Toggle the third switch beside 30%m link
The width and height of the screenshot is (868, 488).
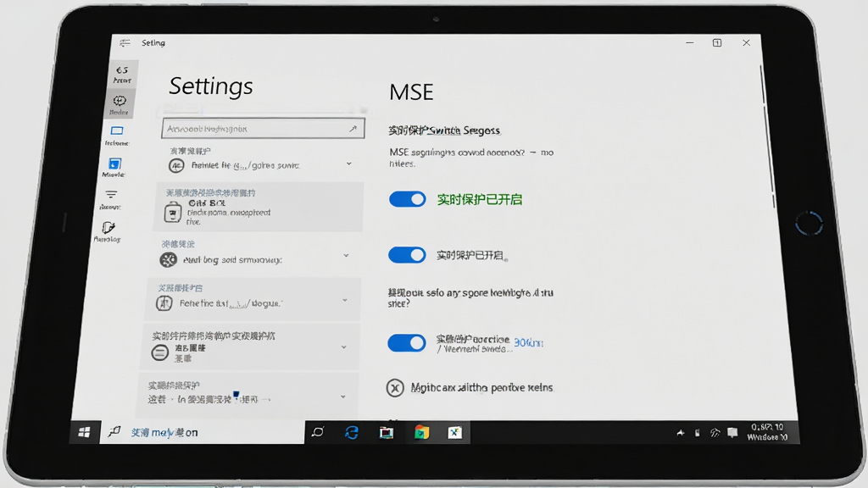click(x=407, y=343)
